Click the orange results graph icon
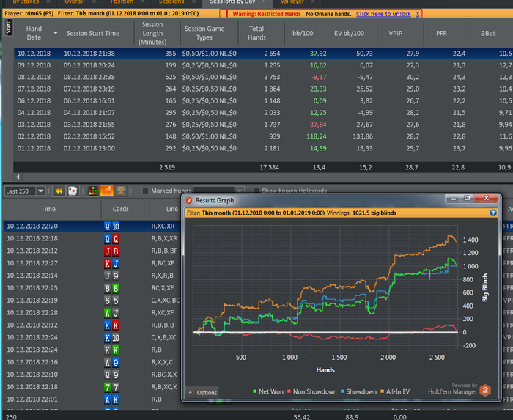This screenshot has height=420, width=513. pyautogui.click(x=106, y=191)
